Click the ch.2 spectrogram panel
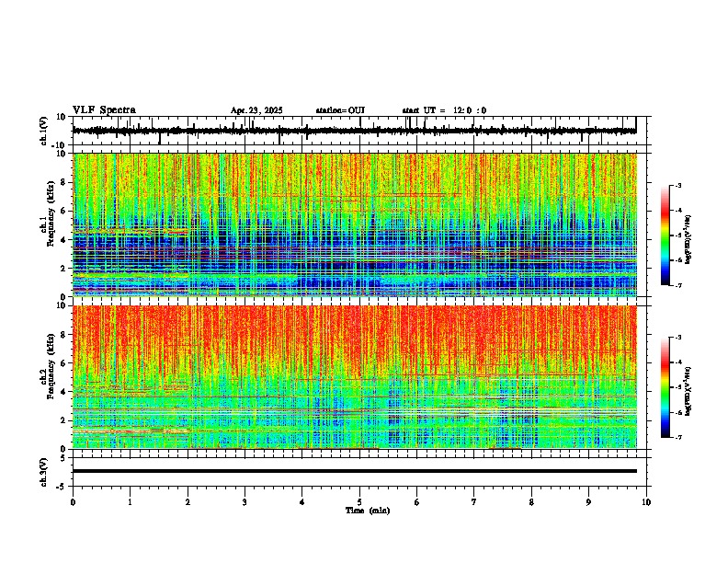 (354, 377)
